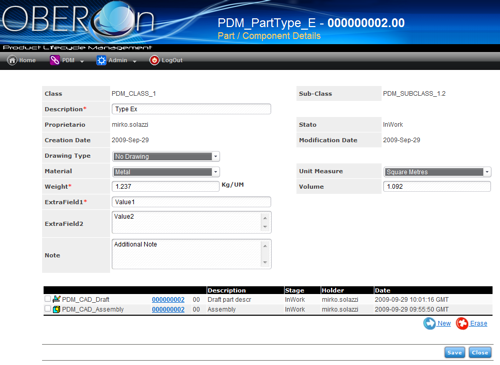
Task: Check the PDM_CAD_Draft row checkbox
Action: click(x=48, y=299)
